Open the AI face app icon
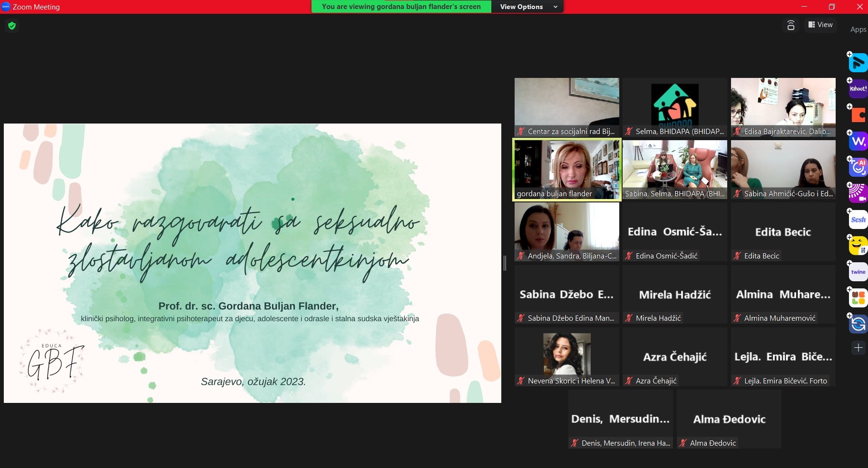 pos(858,167)
